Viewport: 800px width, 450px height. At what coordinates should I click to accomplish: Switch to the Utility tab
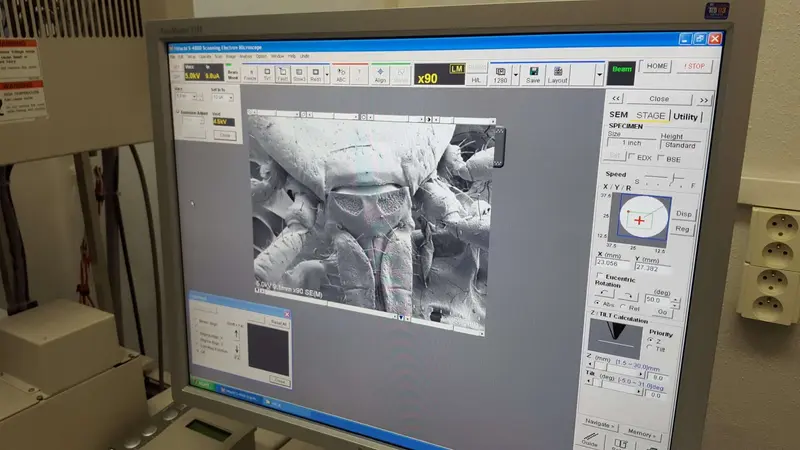coord(685,117)
